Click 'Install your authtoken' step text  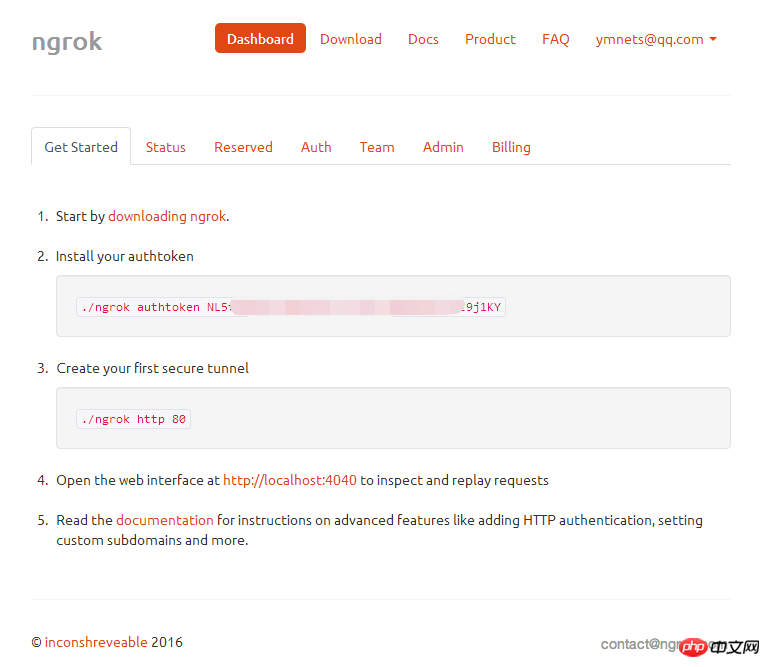125,256
